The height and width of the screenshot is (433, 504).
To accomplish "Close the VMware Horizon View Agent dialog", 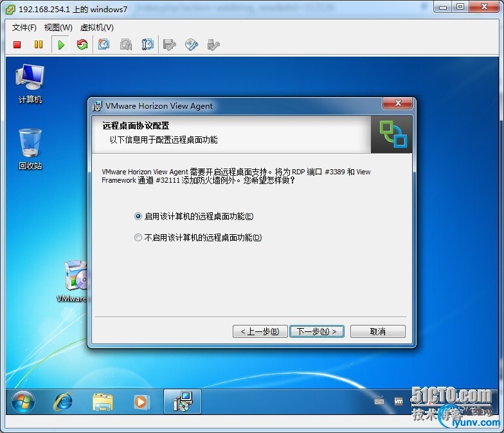I will (x=397, y=103).
